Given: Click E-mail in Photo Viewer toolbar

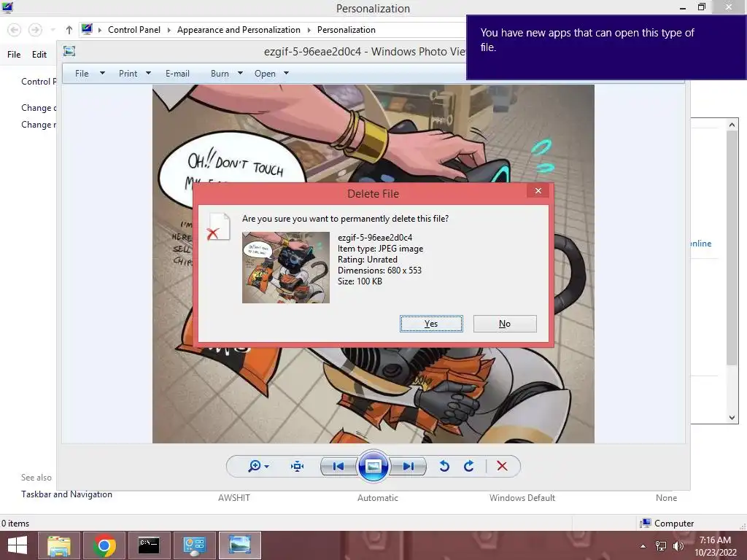Looking at the screenshot, I should 178,74.
